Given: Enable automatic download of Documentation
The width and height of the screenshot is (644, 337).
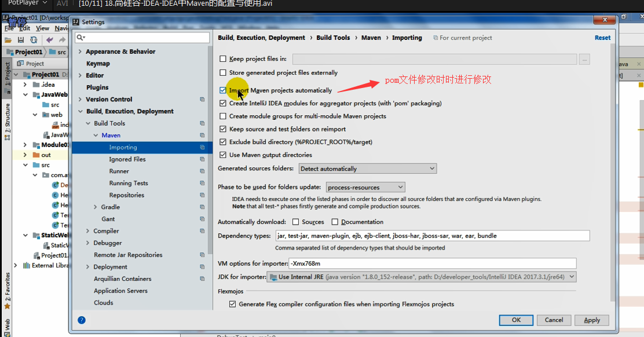Looking at the screenshot, I should click(335, 222).
